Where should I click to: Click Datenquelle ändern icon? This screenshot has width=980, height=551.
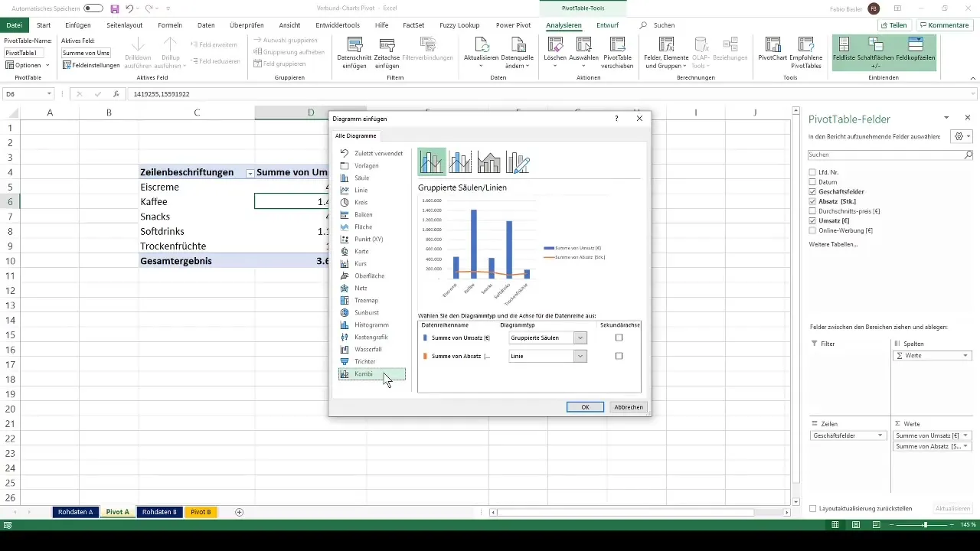tap(517, 44)
